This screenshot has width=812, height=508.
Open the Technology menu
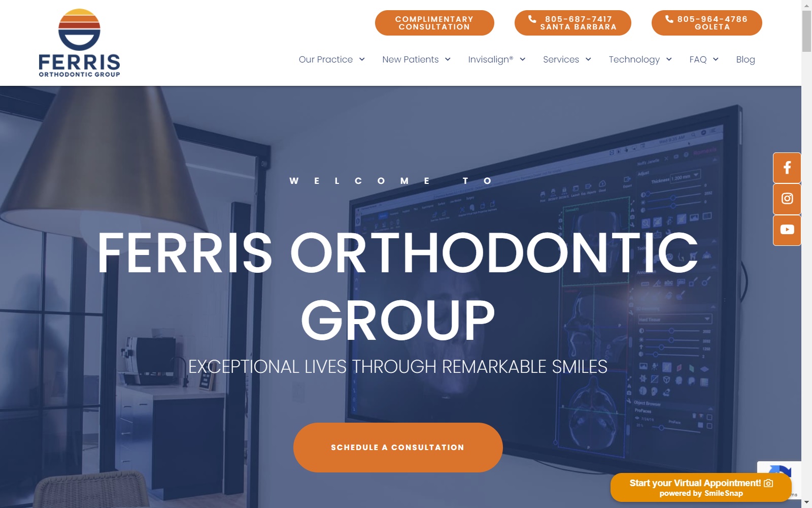634,59
